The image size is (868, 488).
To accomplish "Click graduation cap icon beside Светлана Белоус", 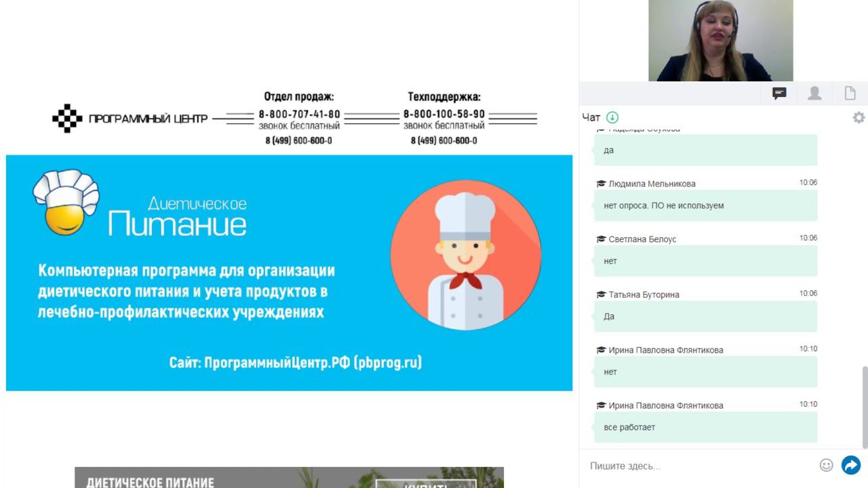I will 600,239.
